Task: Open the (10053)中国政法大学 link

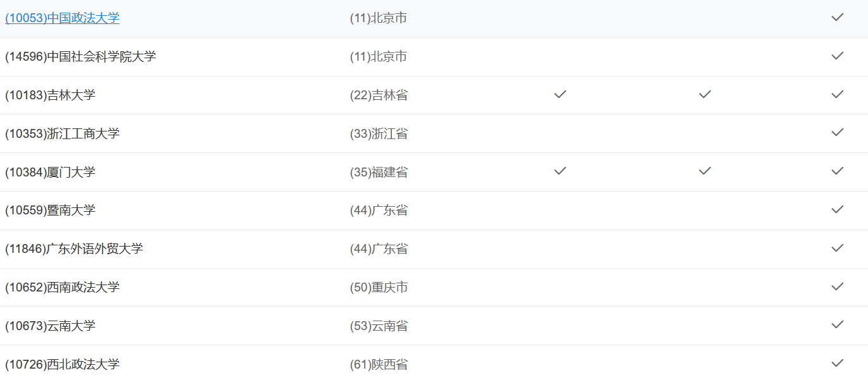Action: pos(62,18)
